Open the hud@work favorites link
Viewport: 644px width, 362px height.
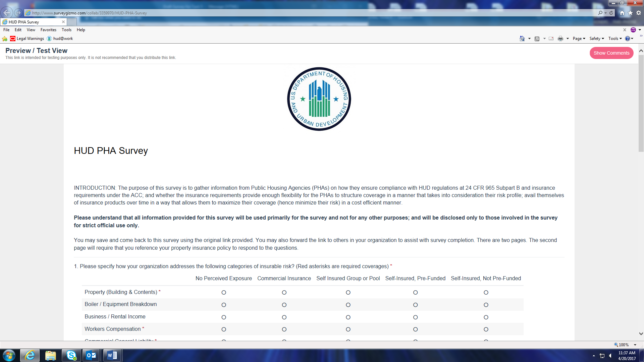[x=63, y=39]
